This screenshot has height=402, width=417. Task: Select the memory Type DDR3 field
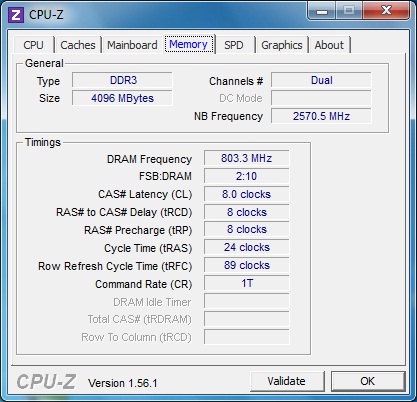[122, 80]
